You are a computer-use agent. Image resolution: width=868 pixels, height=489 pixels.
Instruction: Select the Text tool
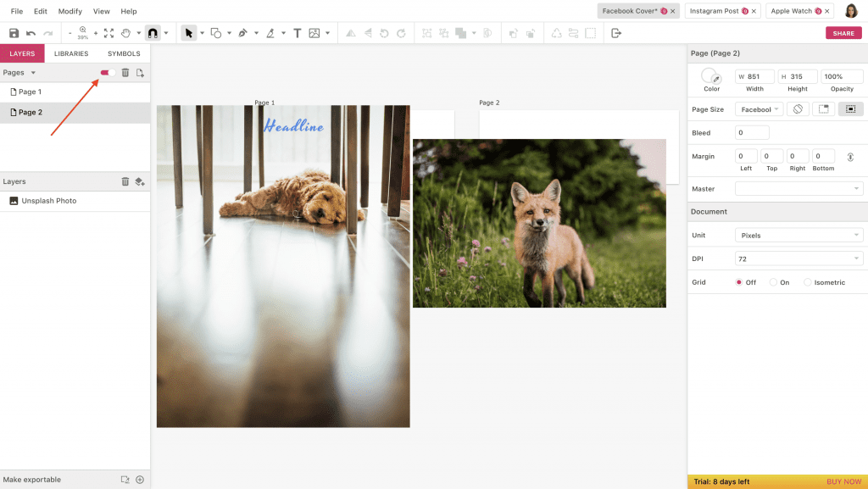pyautogui.click(x=296, y=33)
